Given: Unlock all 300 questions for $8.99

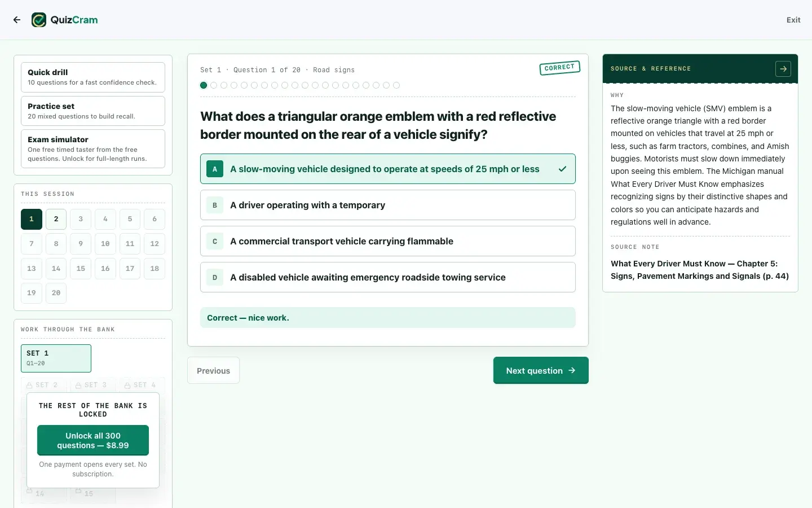Looking at the screenshot, I should point(93,440).
